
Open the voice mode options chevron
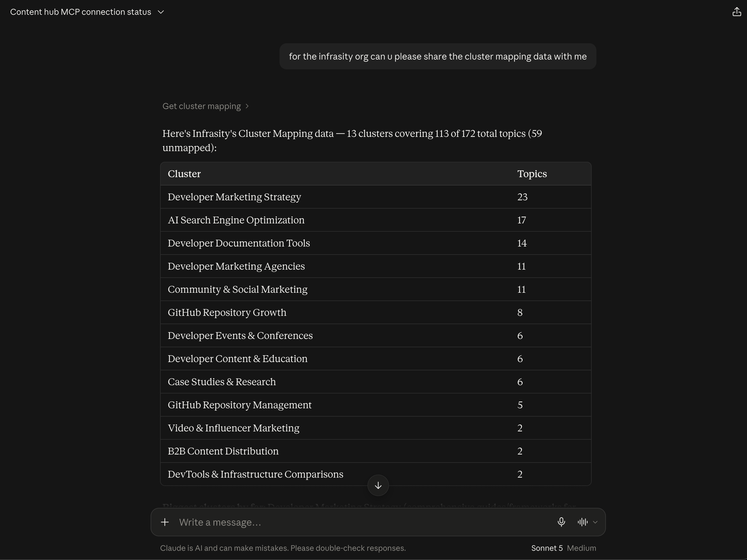[x=595, y=522]
